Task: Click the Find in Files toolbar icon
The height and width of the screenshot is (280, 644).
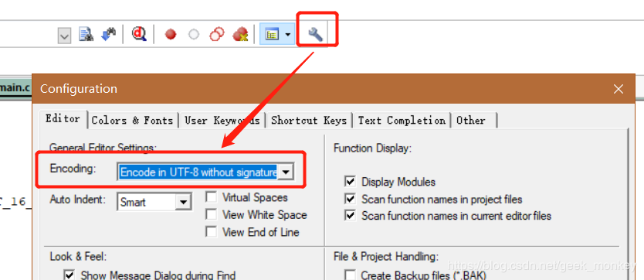Action: pyautogui.click(x=86, y=35)
